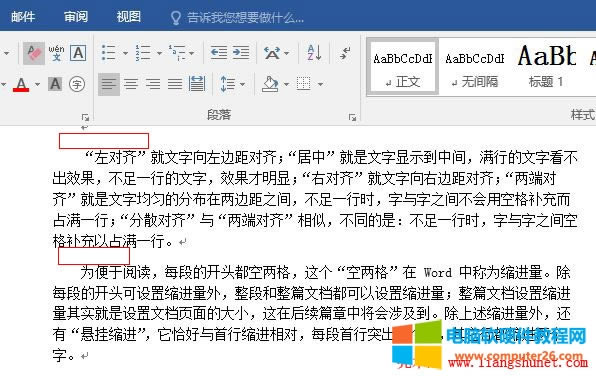Apply multilevel list formatting
Image resolution: width=596 pixels, height=376 pixels.
click(177, 53)
